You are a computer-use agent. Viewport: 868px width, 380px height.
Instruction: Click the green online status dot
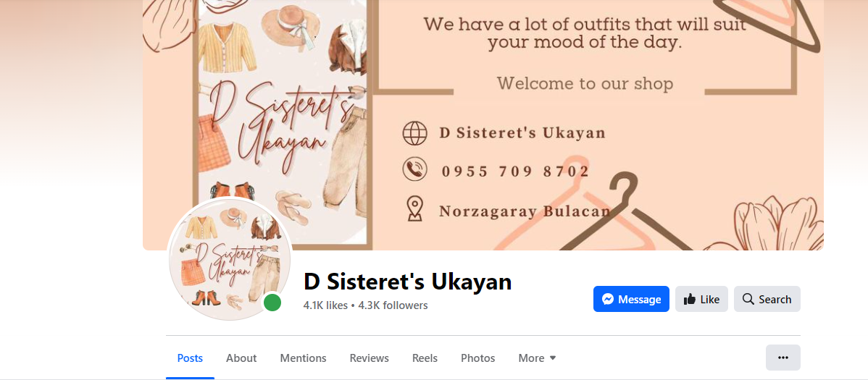pos(272,303)
